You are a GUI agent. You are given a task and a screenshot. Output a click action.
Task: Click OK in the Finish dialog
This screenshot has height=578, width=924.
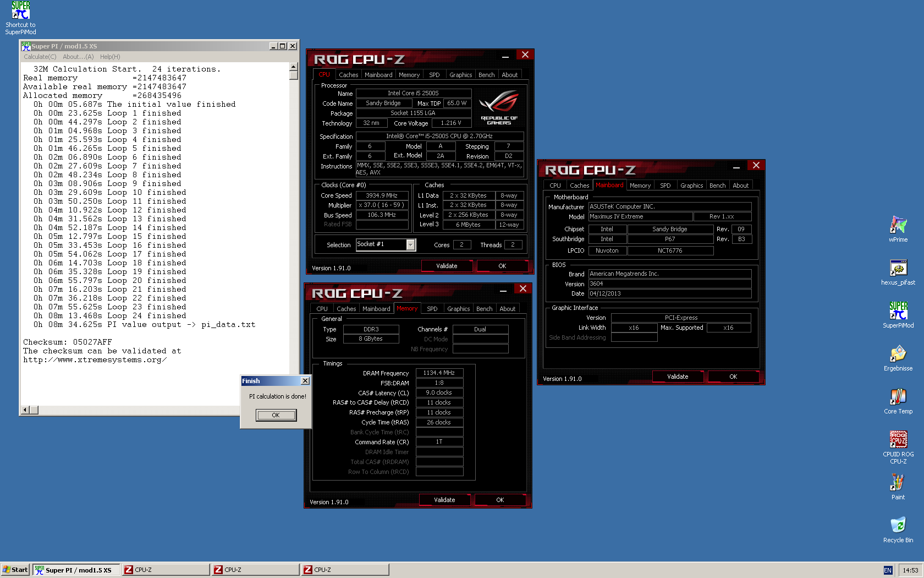click(276, 415)
